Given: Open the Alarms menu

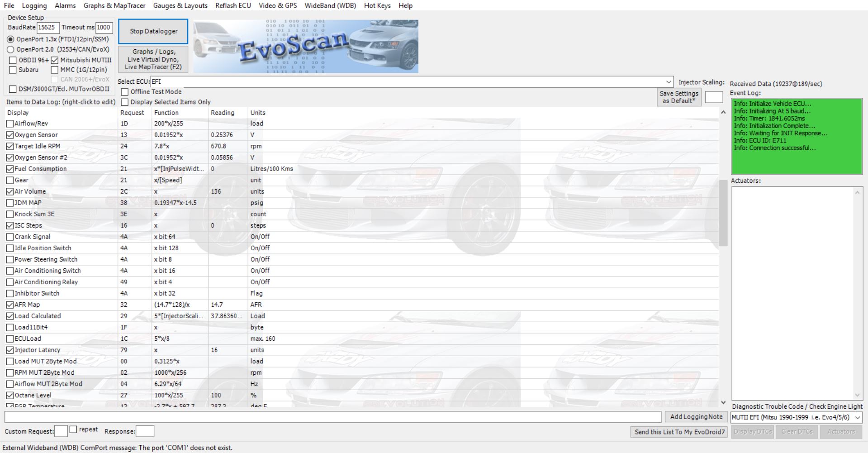Looking at the screenshot, I should pyautogui.click(x=65, y=5).
